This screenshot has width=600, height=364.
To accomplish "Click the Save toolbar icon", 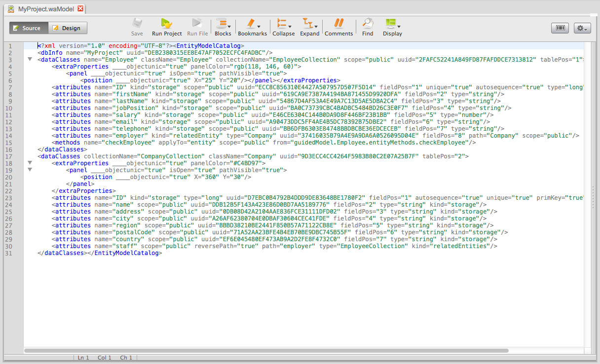I will click(x=137, y=24).
